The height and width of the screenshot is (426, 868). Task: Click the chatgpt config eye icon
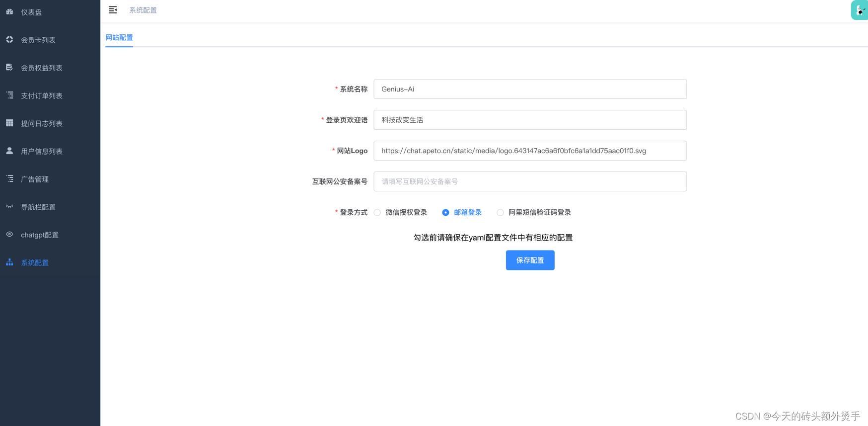click(x=9, y=234)
